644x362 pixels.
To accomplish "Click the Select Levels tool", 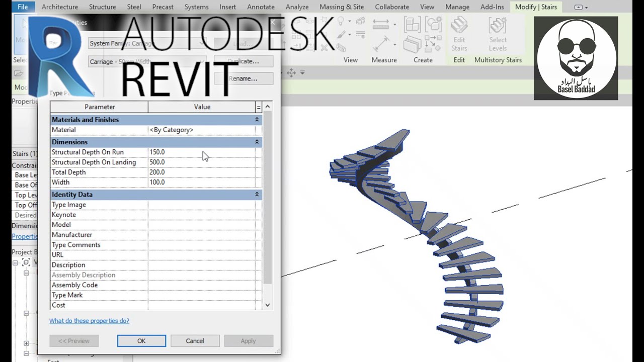I will click(498, 34).
